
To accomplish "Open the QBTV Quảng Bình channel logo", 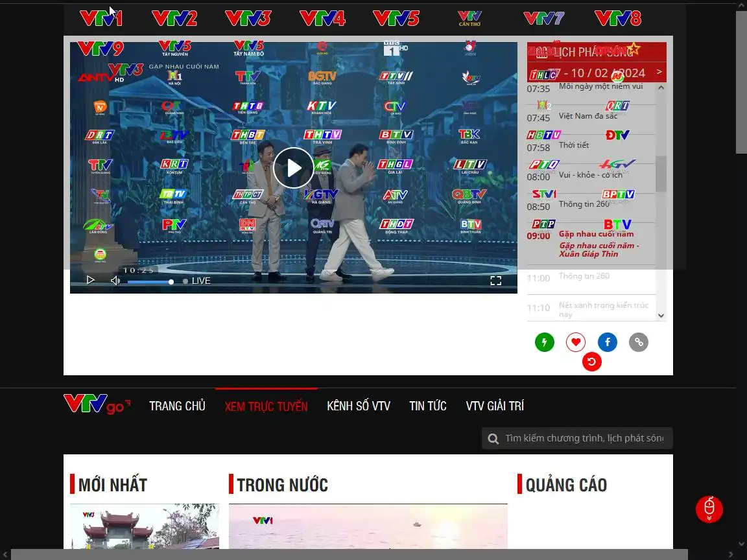I will click(x=469, y=196).
